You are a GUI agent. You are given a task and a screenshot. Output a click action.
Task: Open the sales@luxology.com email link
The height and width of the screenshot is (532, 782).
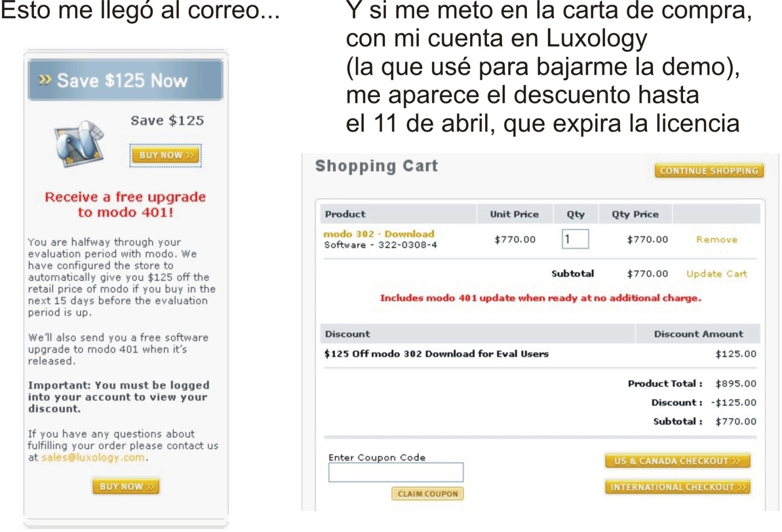pyautogui.click(x=93, y=458)
